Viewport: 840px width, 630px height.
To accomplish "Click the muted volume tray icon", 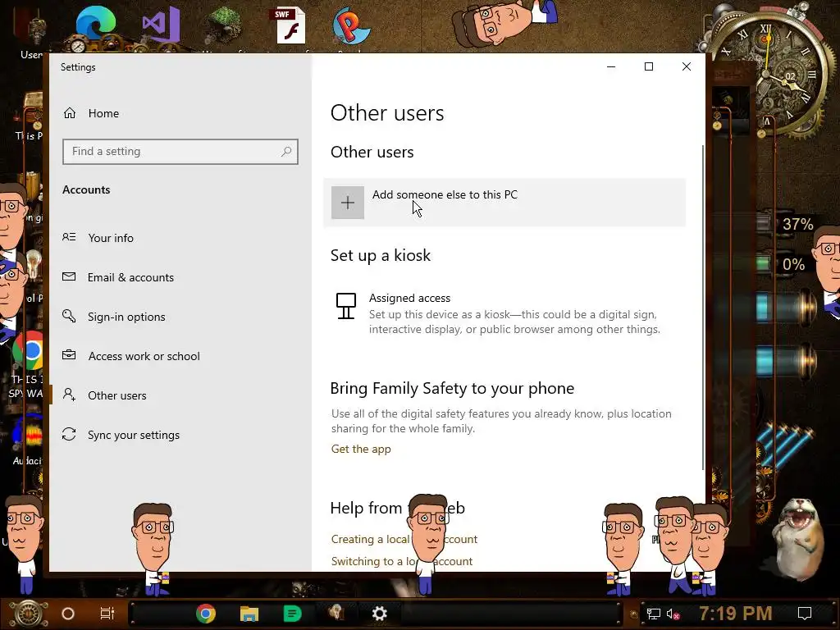I will coord(673,614).
